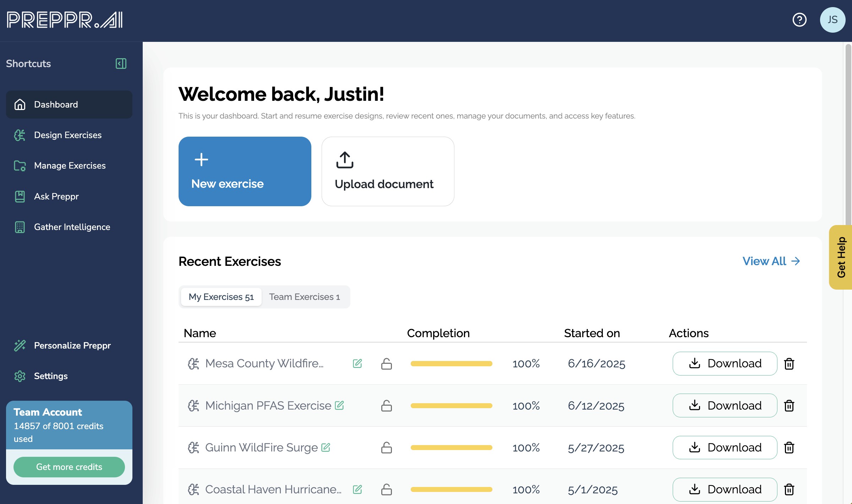
Task: Expand the Get Help side tab
Action: (x=841, y=257)
